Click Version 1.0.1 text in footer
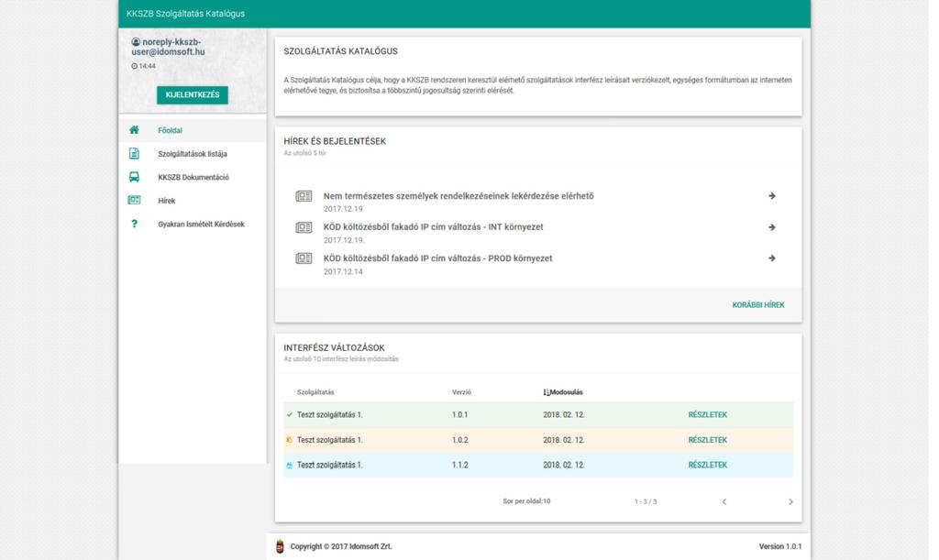 [x=780, y=546]
